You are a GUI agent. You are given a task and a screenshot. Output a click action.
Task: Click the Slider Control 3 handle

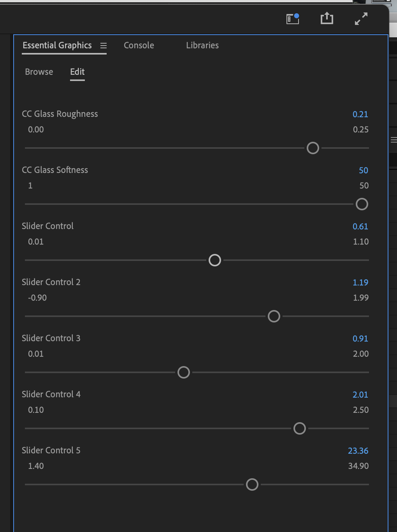coord(184,372)
